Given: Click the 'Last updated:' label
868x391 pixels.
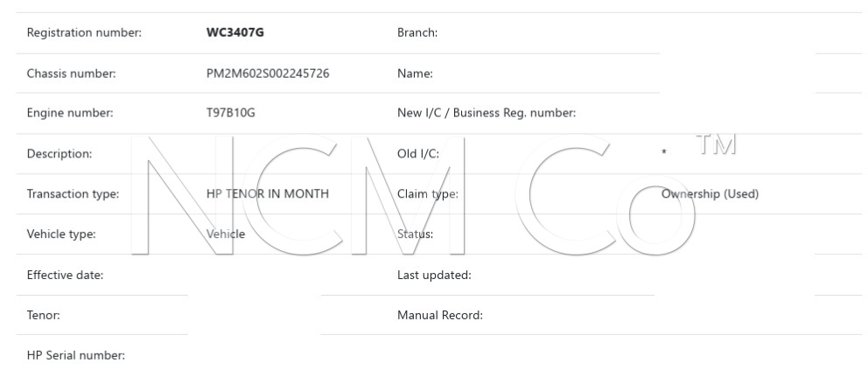Looking at the screenshot, I should tap(435, 276).
